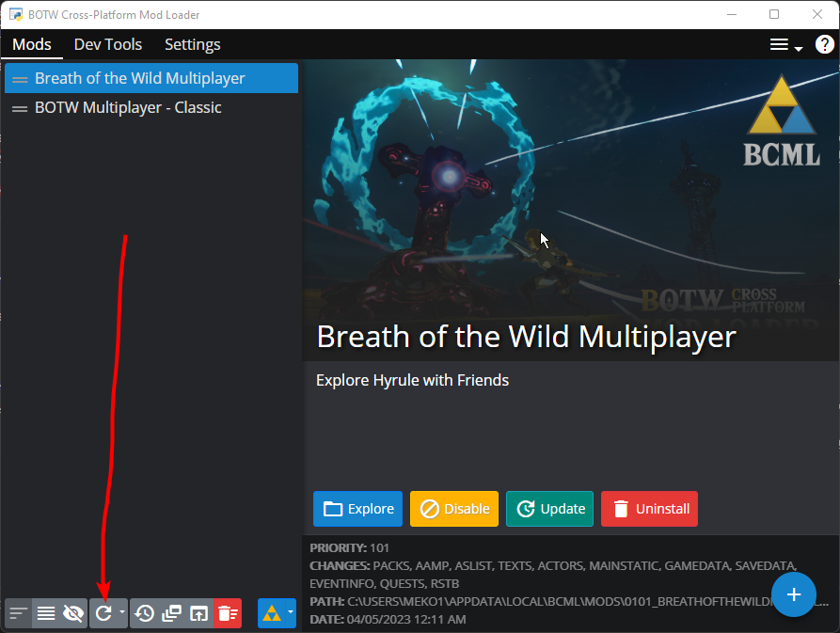Maximize the Mod Loader window
Image resolution: width=840 pixels, height=633 pixels.
(774, 14)
